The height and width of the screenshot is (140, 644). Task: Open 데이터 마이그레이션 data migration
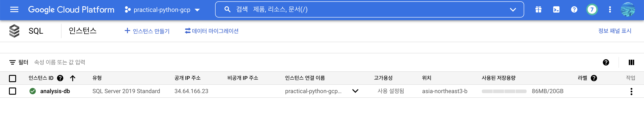pyautogui.click(x=212, y=31)
